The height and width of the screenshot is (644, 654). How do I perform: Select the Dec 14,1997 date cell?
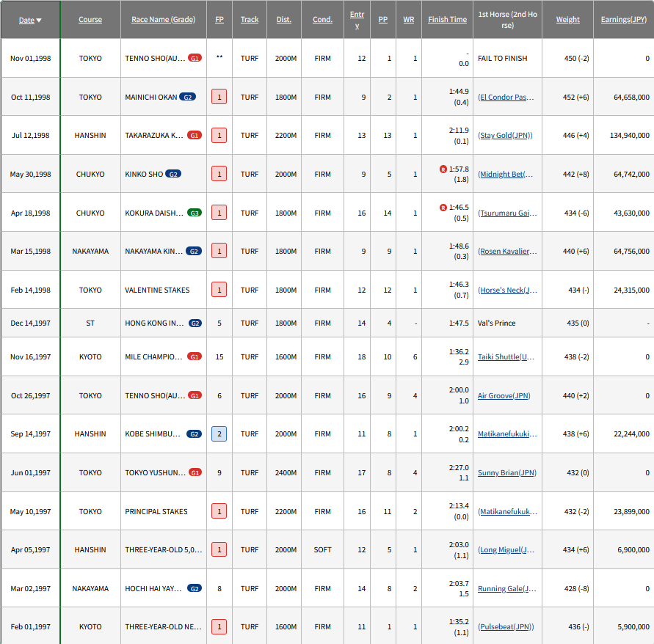click(30, 323)
